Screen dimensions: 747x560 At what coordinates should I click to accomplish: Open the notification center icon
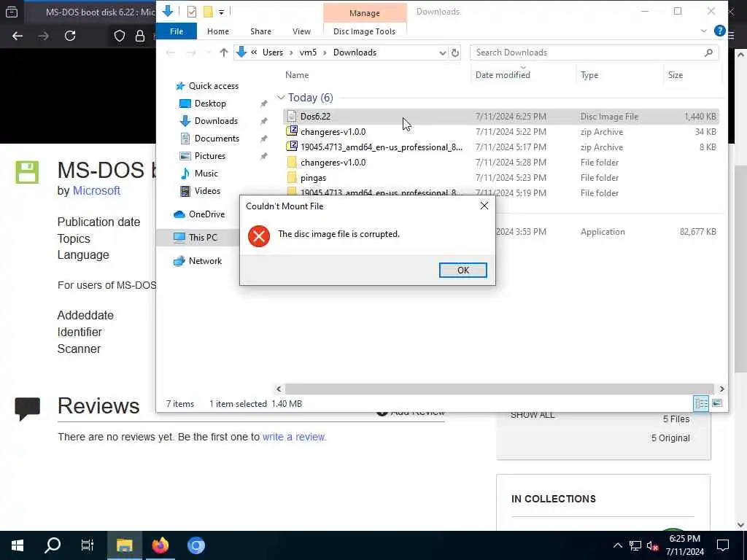coord(723,545)
